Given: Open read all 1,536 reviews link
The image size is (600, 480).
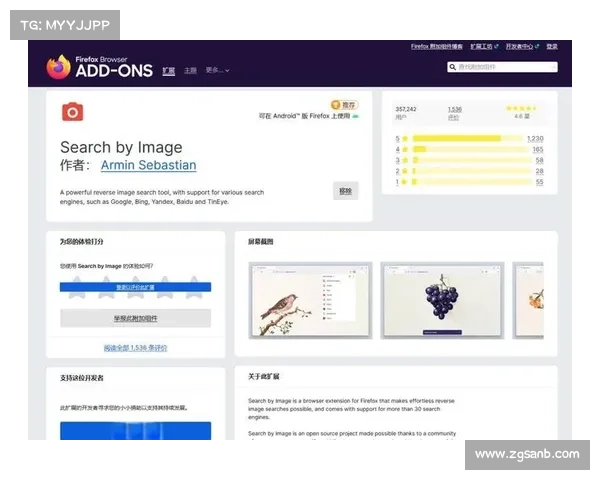Looking at the screenshot, I should [x=135, y=348].
